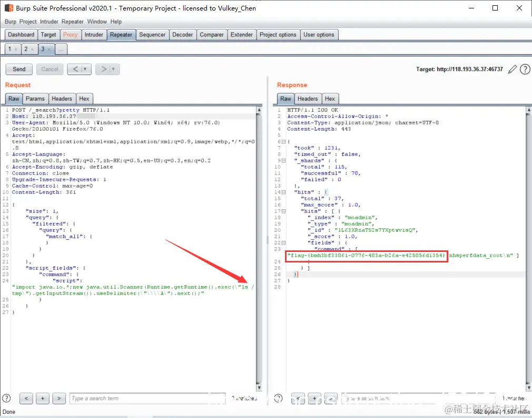
Task: Switch to the Decoder tab
Action: pyautogui.click(x=183, y=35)
